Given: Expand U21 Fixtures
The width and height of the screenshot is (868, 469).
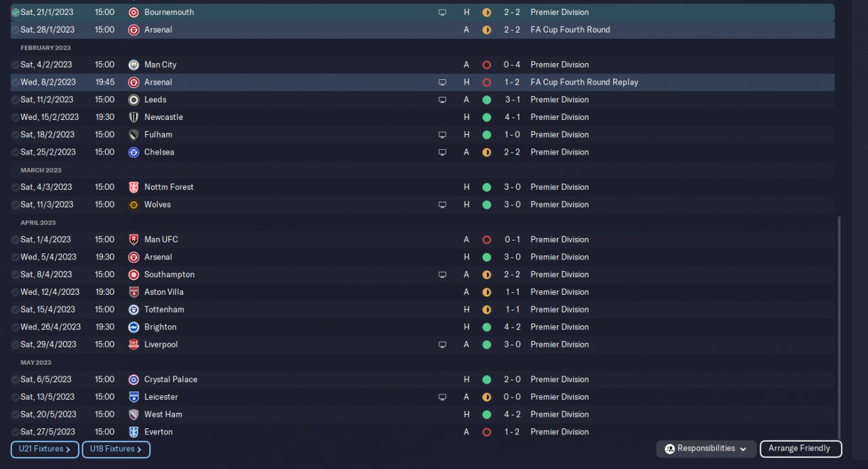Looking at the screenshot, I should click(45, 449).
